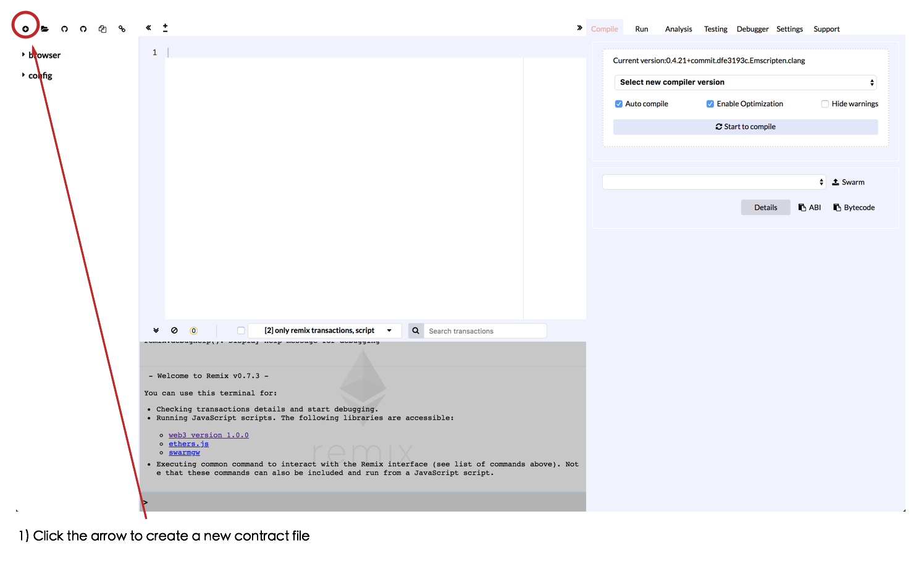Open the Debugger tab
924x561 pixels.
point(753,29)
